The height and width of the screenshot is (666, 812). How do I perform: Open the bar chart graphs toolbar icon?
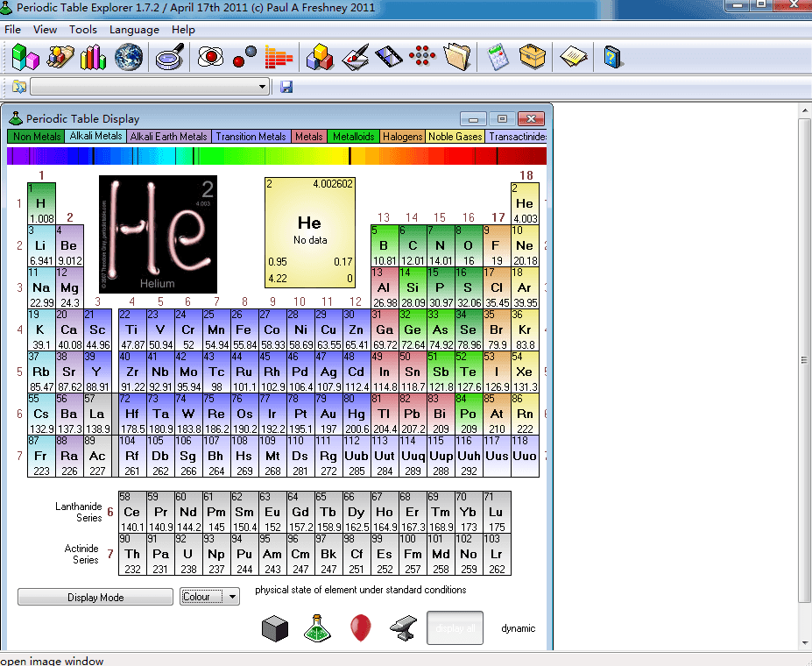point(94,56)
